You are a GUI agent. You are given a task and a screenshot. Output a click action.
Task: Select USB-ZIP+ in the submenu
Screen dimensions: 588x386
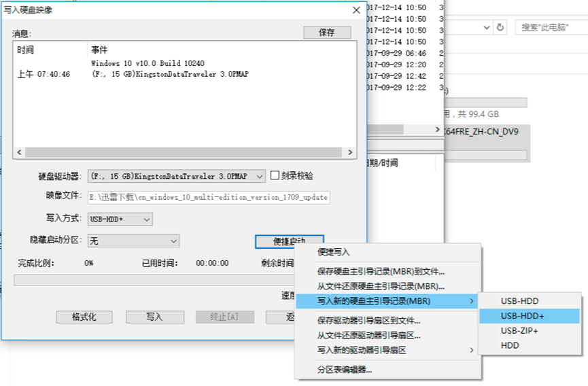pyautogui.click(x=530, y=330)
